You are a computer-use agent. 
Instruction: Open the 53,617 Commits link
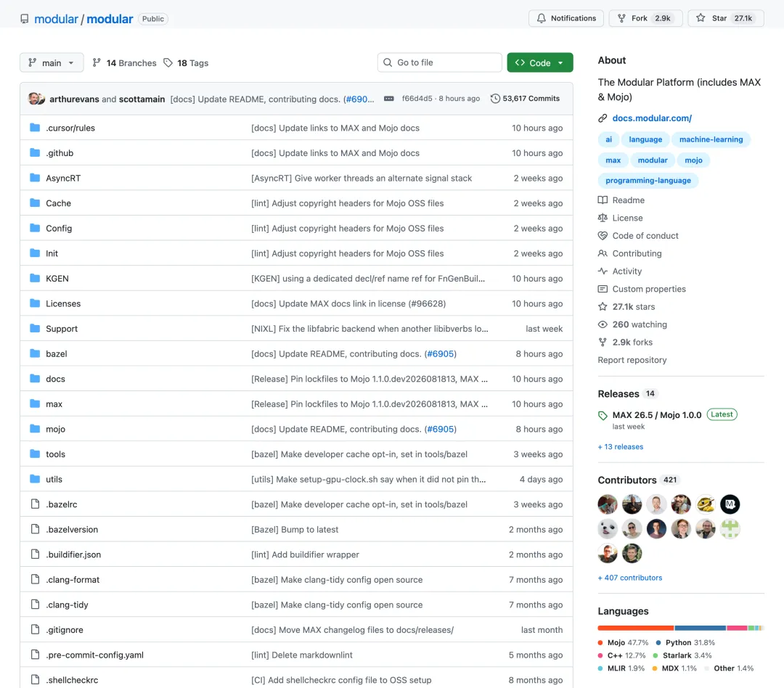526,99
